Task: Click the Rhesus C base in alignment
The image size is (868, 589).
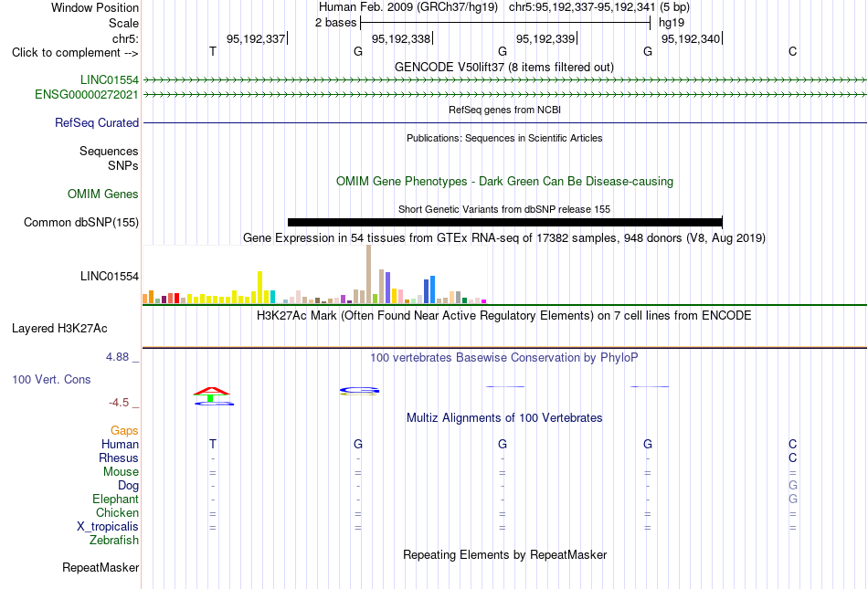Action: click(x=793, y=458)
